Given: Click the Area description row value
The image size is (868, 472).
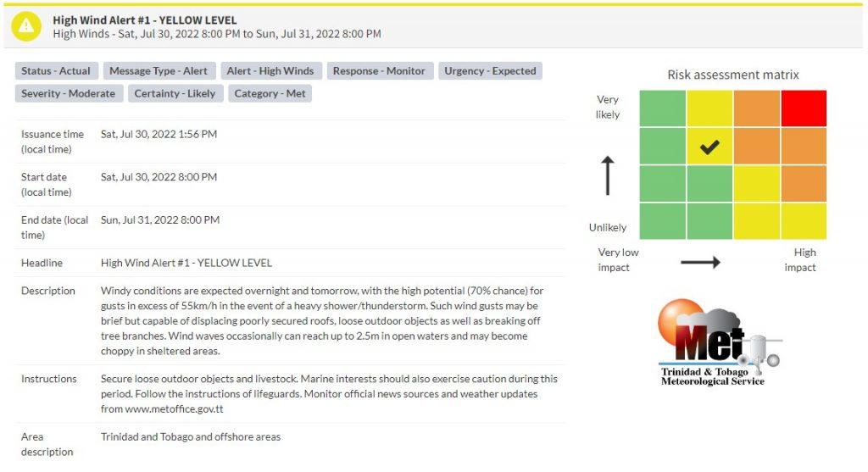Looking at the screenshot, I should (x=191, y=436).
